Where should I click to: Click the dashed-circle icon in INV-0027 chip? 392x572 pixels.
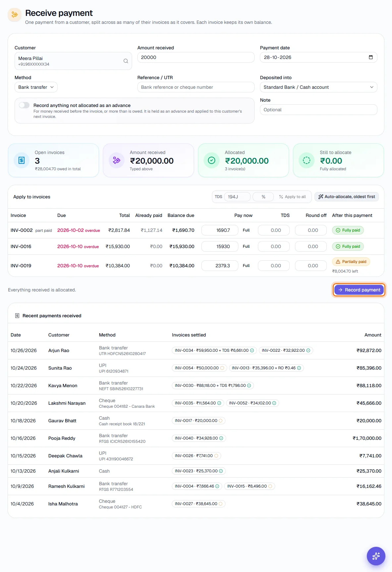220,504
